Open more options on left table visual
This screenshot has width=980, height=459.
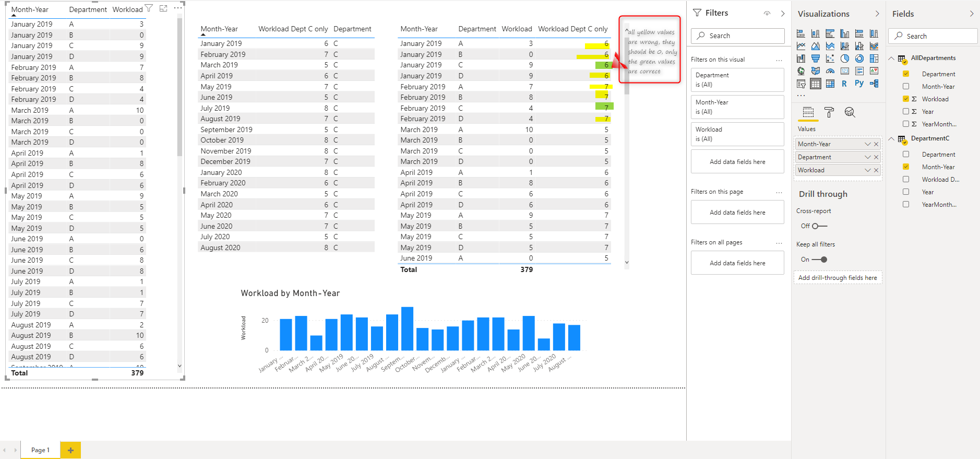178,8
